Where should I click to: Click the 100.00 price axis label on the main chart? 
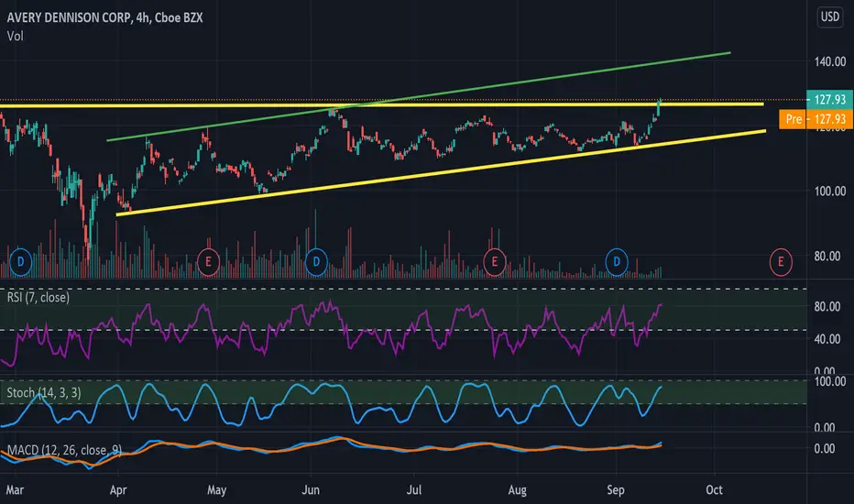click(830, 192)
